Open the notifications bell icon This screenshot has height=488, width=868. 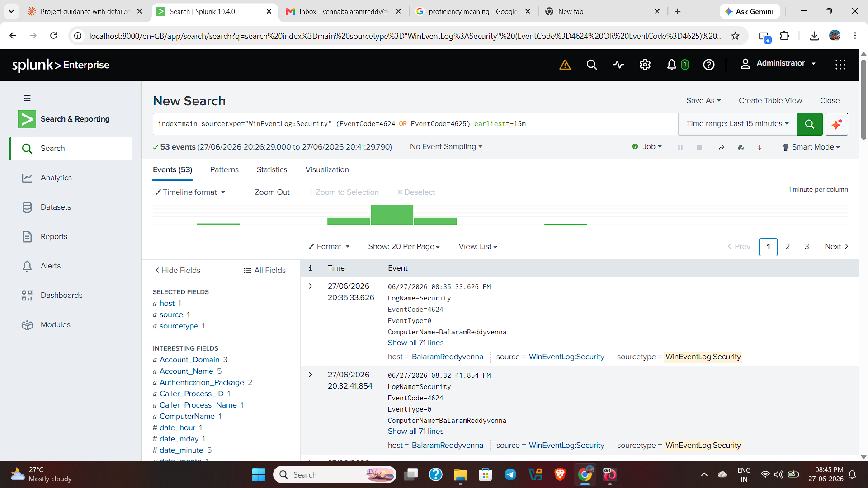(672, 65)
